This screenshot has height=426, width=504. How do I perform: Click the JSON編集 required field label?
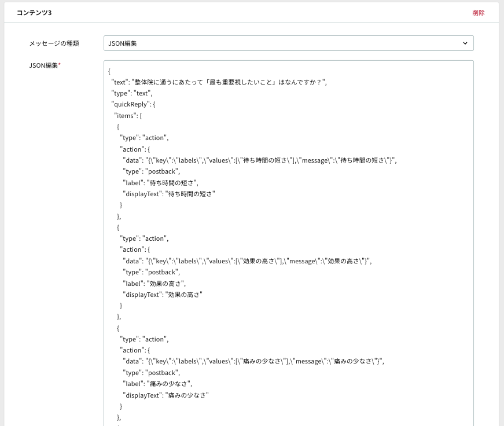[x=45, y=65]
